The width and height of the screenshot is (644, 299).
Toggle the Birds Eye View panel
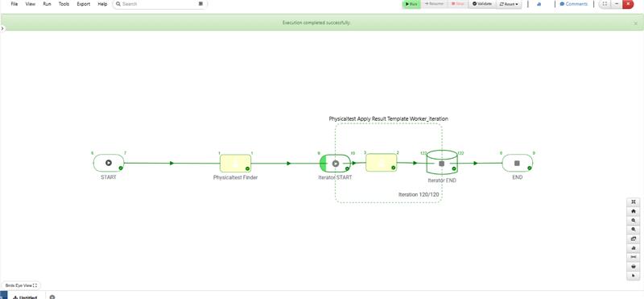click(x=21, y=285)
